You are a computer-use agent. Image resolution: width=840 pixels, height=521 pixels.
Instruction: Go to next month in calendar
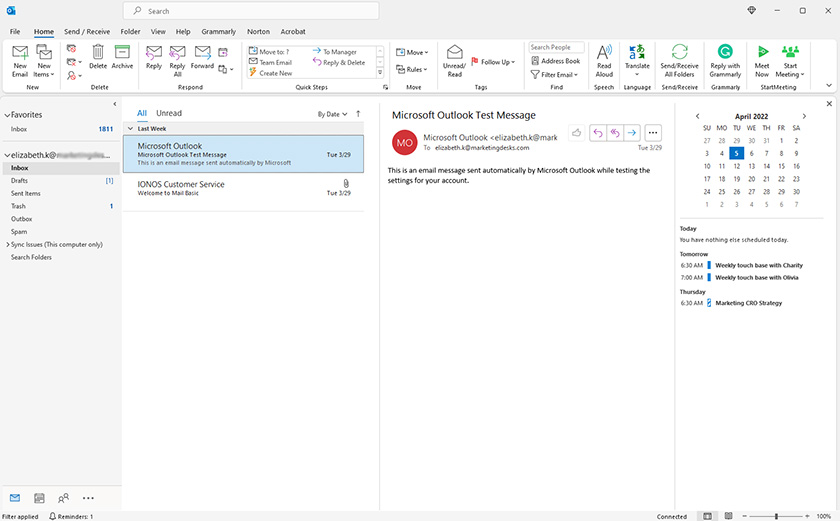pos(804,116)
